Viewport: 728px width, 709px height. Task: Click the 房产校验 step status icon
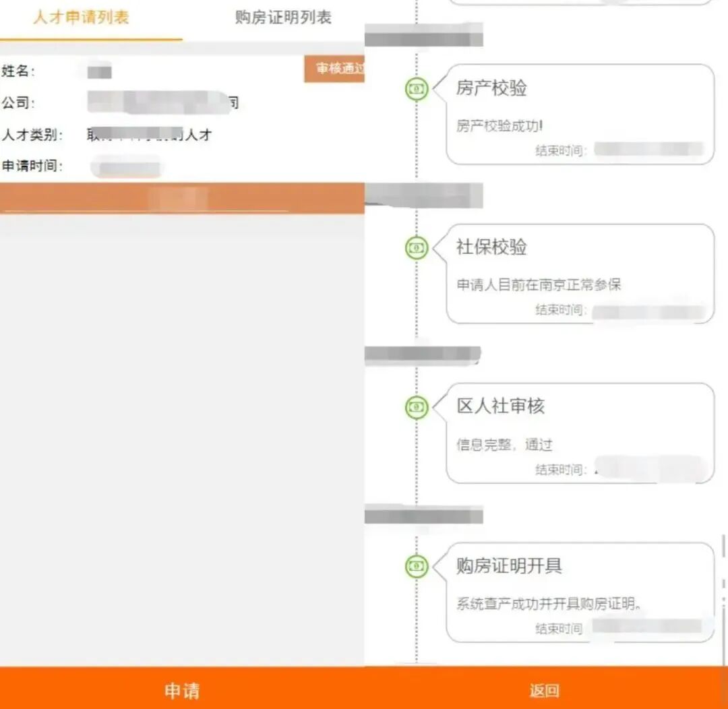pos(417,88)
